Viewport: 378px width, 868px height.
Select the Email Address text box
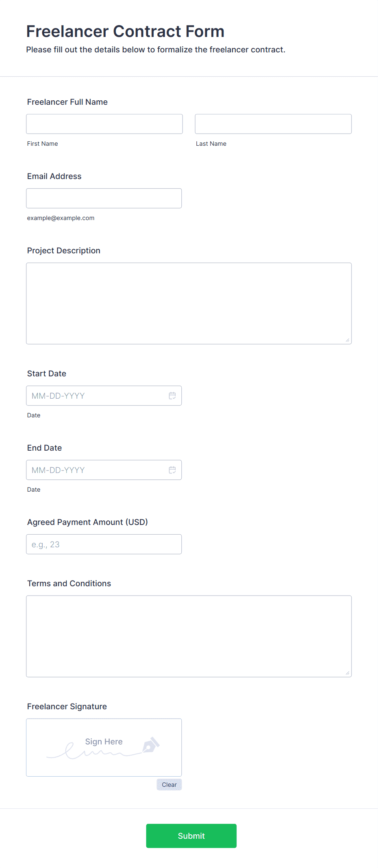coord(104,198)
